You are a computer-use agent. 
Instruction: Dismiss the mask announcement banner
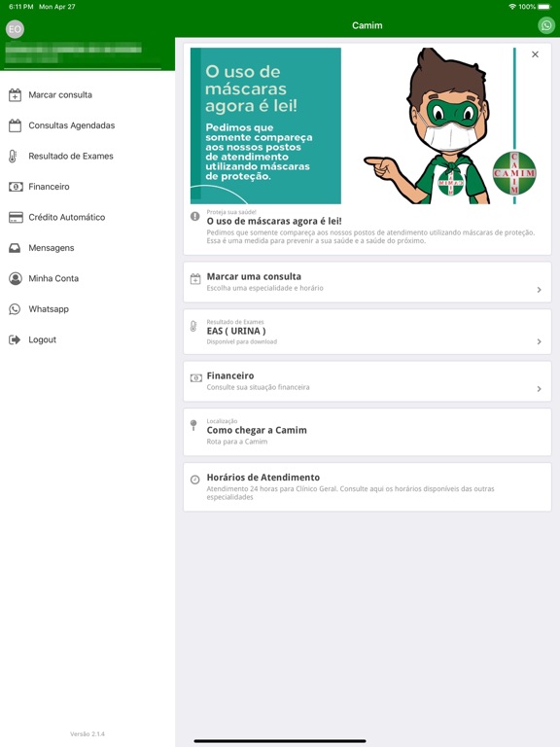(535, 54)
